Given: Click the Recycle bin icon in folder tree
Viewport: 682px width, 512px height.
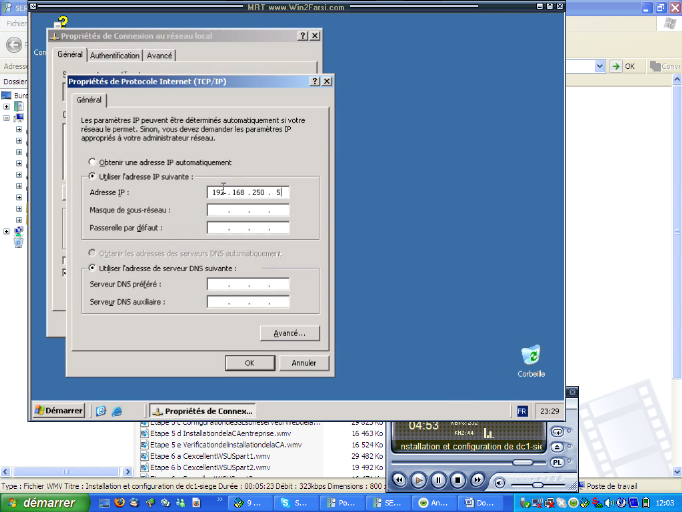Looking at the screenshot, I should [x=18, y=242].
